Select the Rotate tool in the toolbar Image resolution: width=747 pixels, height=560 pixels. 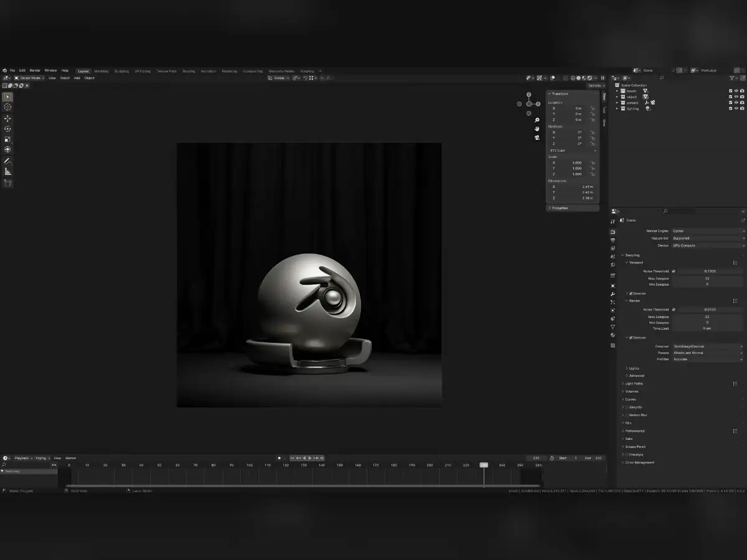pos(7,129)
